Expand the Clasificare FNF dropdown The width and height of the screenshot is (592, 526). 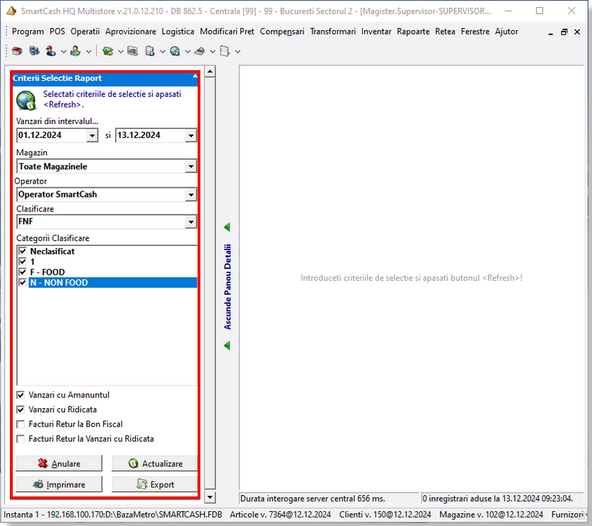tap(191, 222)
